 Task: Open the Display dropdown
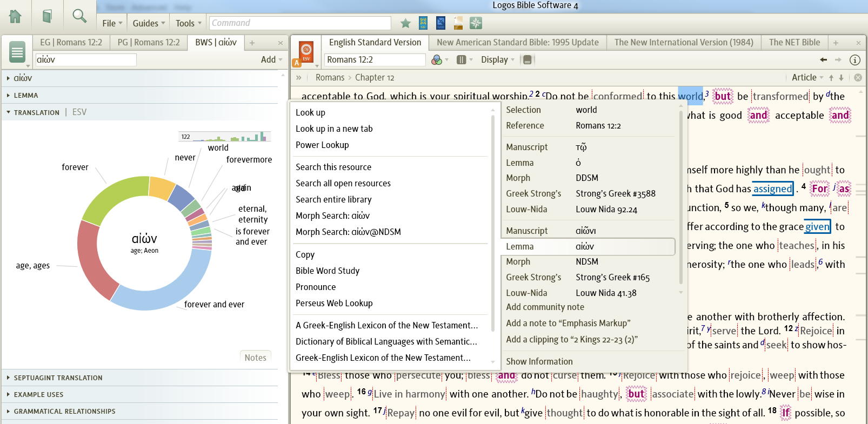[498, 60]
